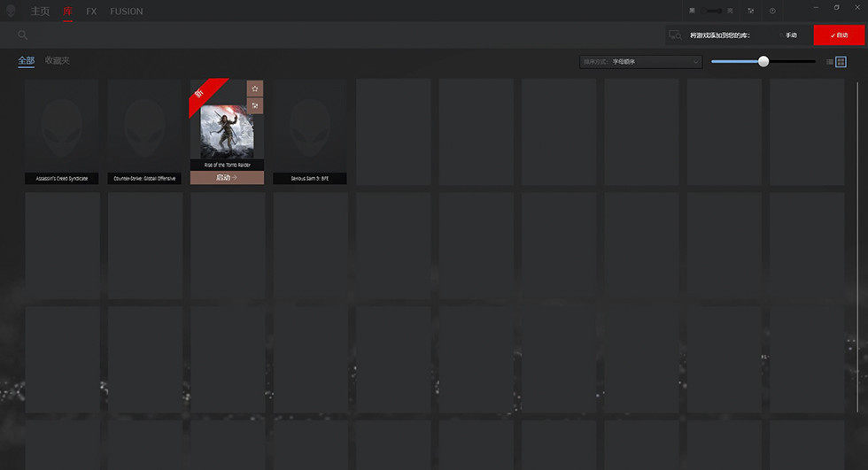The height and width of the screenshot is (470, 868).
Task: Click the Alienware head logo icon
Action: click(x=11, y=11)
